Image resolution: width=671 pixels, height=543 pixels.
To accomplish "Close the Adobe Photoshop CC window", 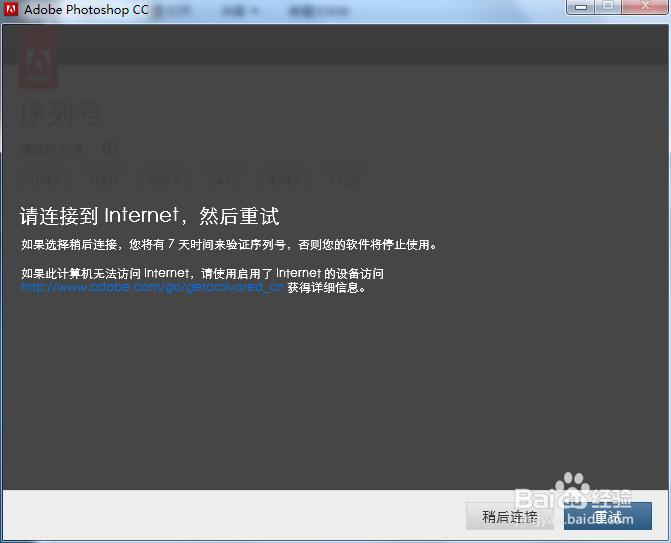I will 645,7.
